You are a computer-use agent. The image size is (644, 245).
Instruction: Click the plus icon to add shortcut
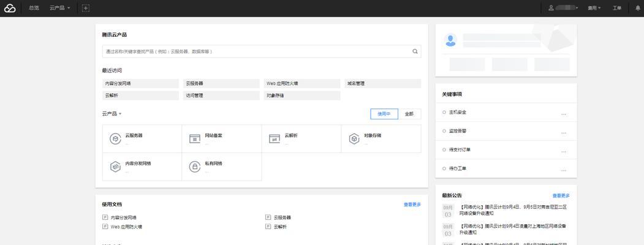click(x=85, y=8)
